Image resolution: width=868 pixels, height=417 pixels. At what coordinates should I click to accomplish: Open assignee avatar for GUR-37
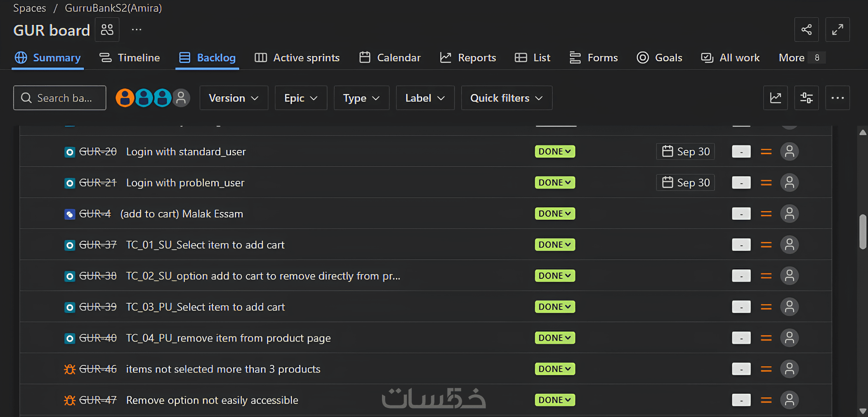click(x=789, y=245)
